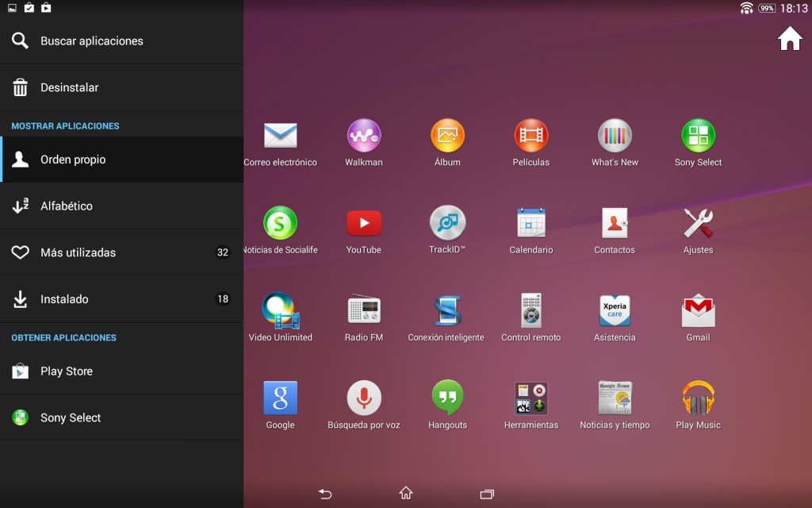Image resolution: width=812 pixels, height=508 pixels.
Task: Tap the battery 99% indicator
Action: click(x=767, y=8)
